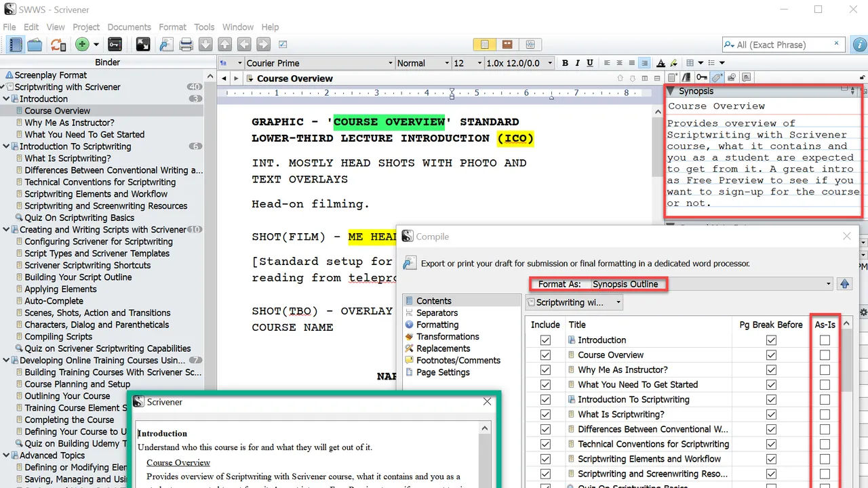Navigate back in editor history
The width and height of the screenshot is (868, 488).
(x=224, y=79)
